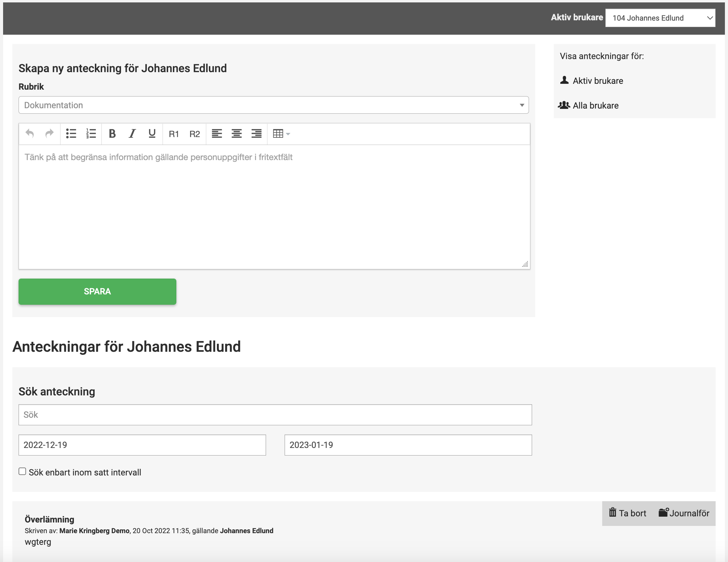Screen dimensions: 728x562
Task: Align text to the right
Action: tap(256, 134)
